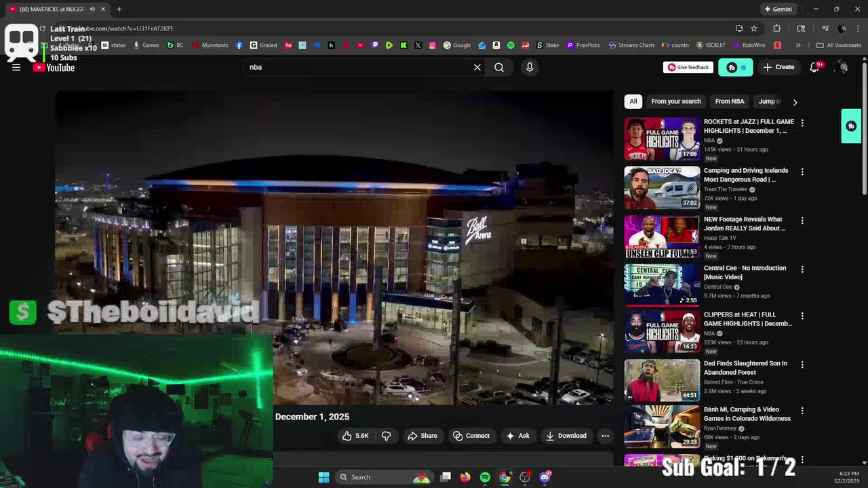Open the Instagram bookmark icon
The height and width of the screenshot is (488, 868).
tap(433, 45)
